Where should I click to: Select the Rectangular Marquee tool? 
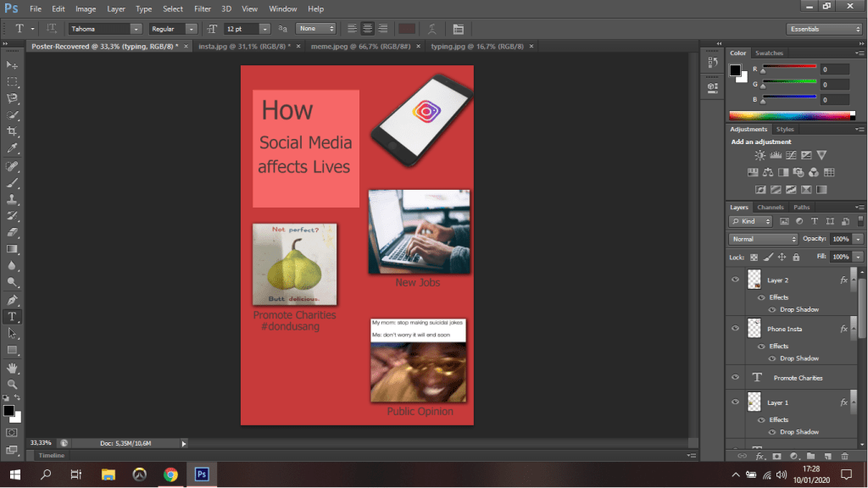coord(12,81)
